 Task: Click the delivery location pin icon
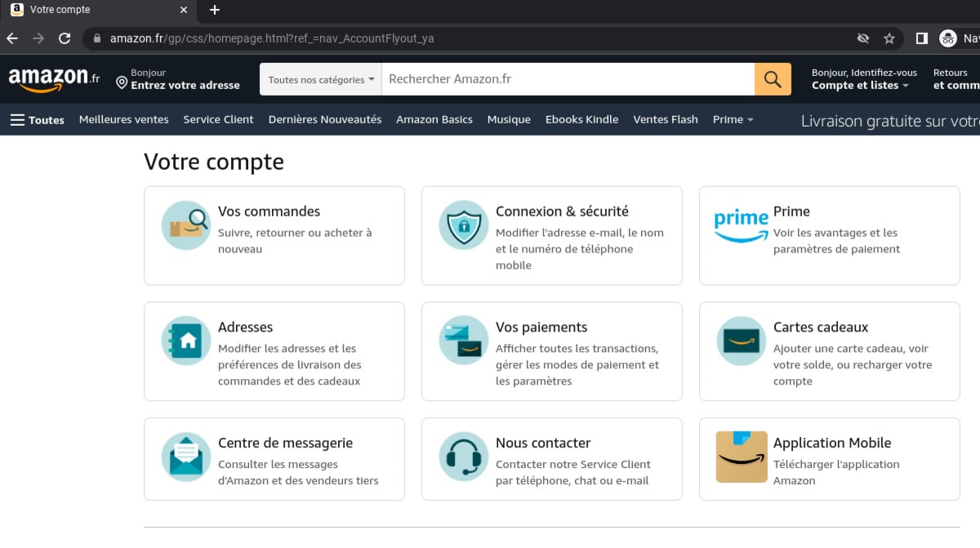pyautogui.click(x=122, y=82)
